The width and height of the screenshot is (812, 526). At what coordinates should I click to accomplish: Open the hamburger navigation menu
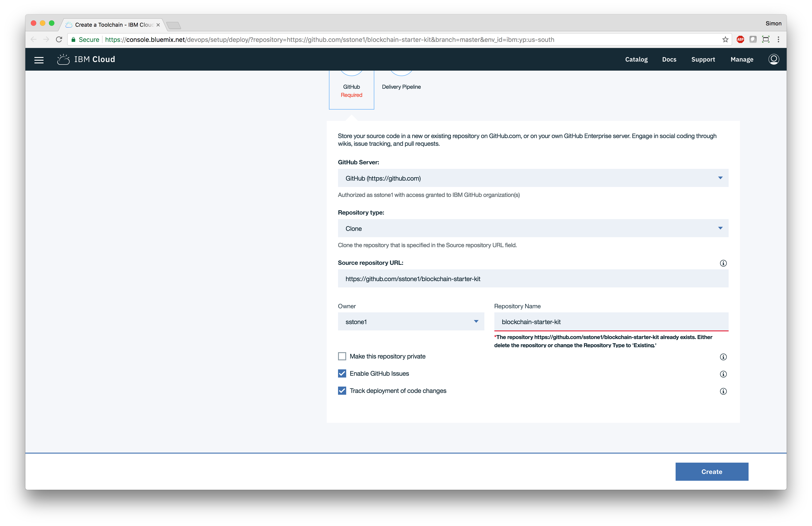(39, 60)
